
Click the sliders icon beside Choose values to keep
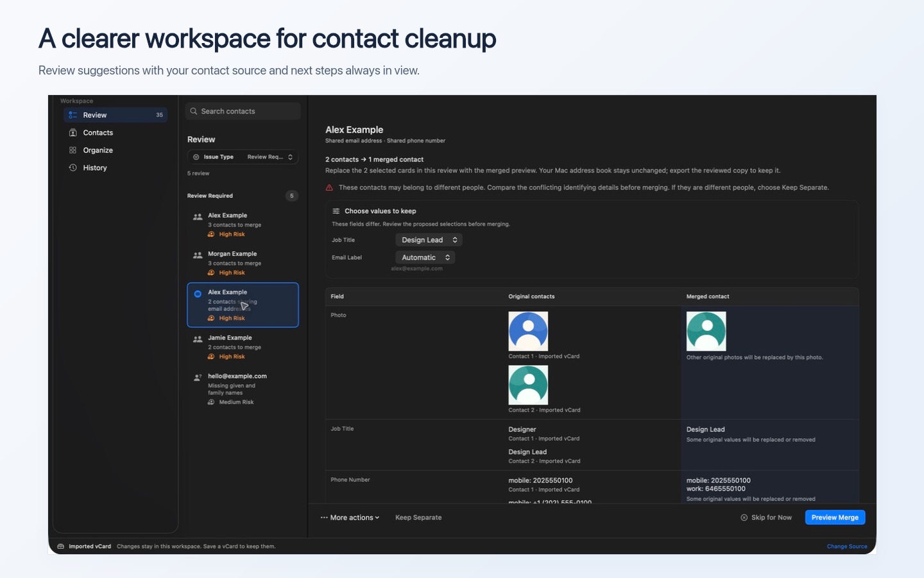336,211
